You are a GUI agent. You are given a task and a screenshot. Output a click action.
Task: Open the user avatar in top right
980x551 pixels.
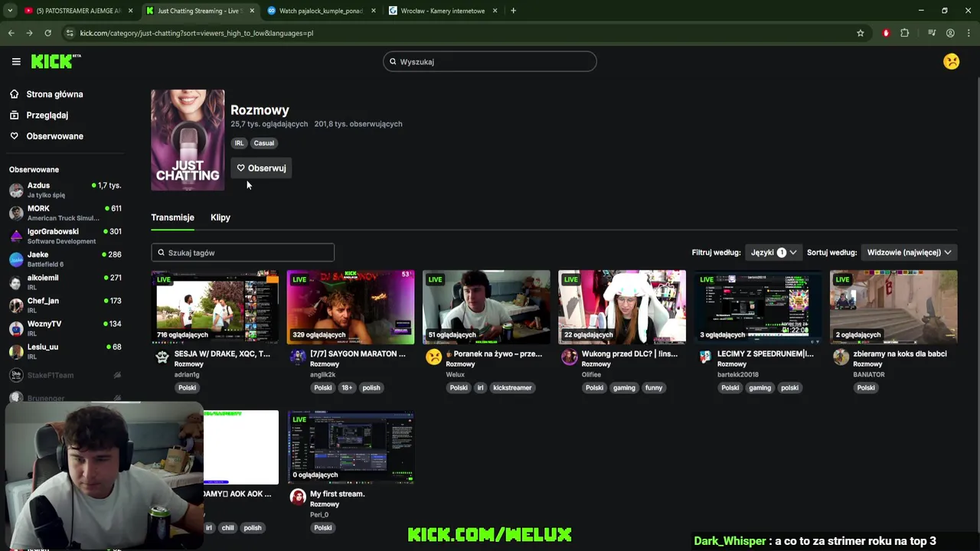[x=951, y=61]
